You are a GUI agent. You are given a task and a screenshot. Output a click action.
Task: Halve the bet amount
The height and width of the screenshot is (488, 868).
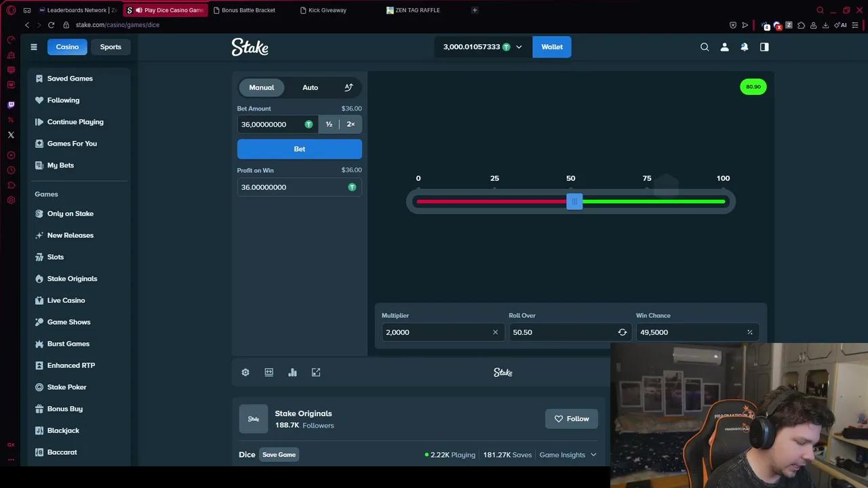pyautogui.click(x=329, y=125)
